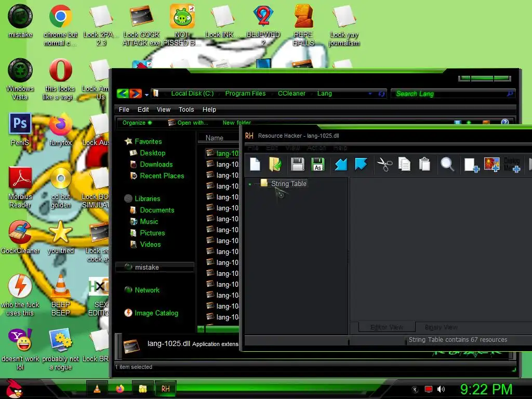Click the Favorites header in navigation pane

pyautogui.click(x=148, y=141)
